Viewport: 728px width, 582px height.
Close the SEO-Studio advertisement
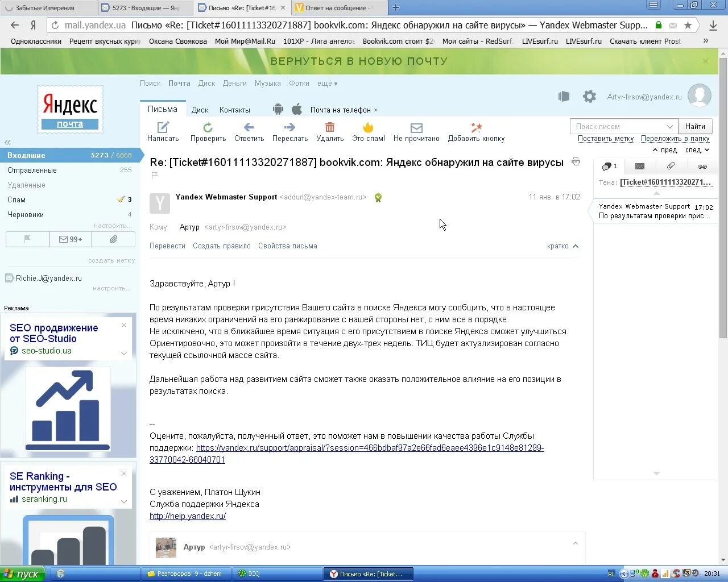[x=124, y=325]
